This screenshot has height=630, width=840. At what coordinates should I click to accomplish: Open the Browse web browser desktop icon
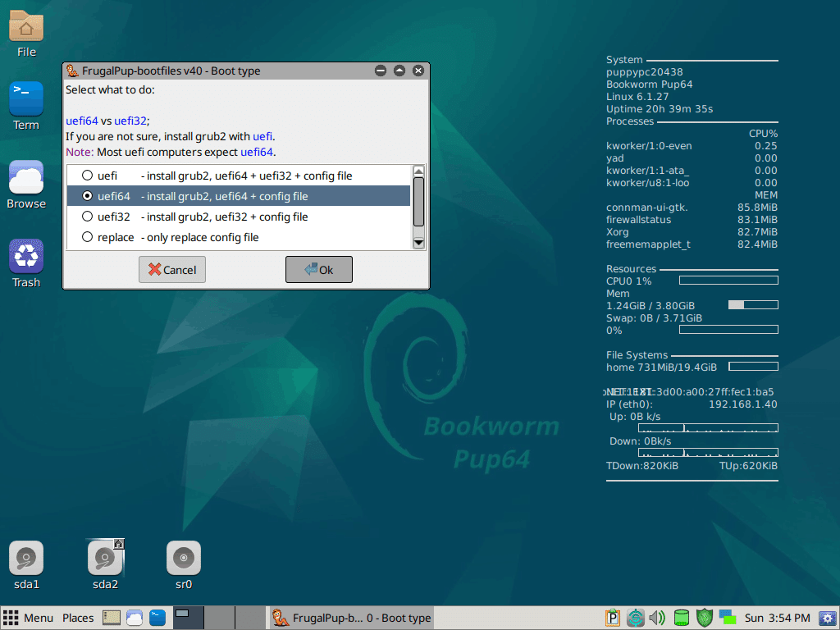(x=26, y=185)
